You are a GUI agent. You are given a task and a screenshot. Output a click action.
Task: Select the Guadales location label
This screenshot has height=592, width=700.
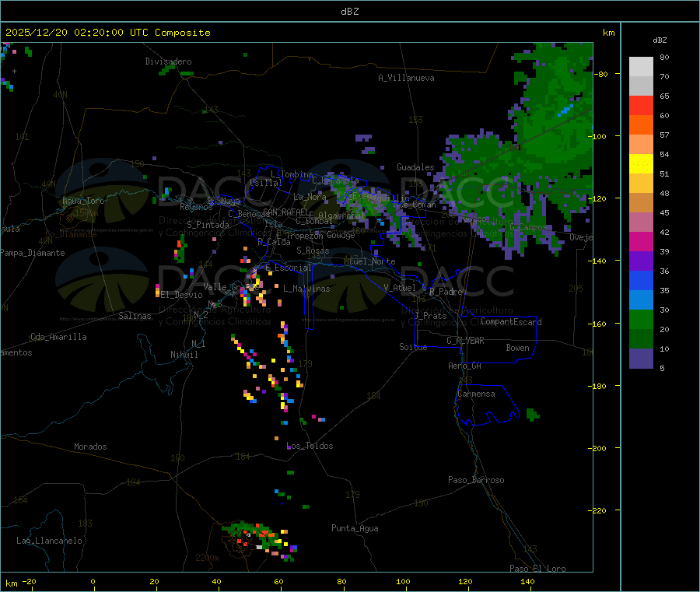click(x=415, y=167)
